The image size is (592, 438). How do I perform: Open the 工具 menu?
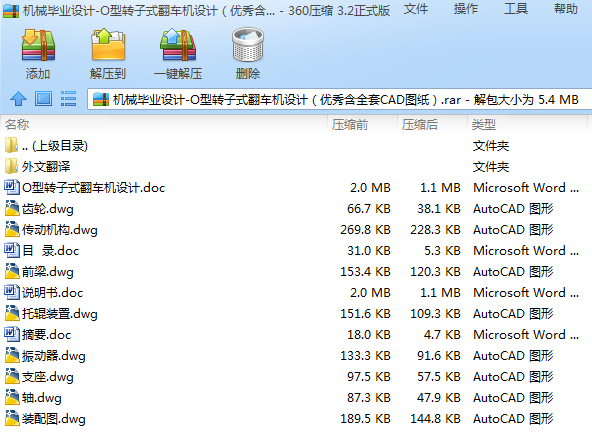pos(516,9)
